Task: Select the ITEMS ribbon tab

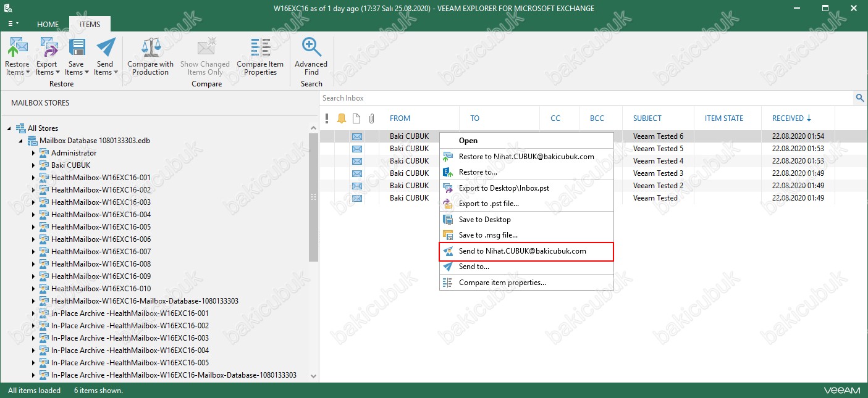Action: tap(90, 25)
